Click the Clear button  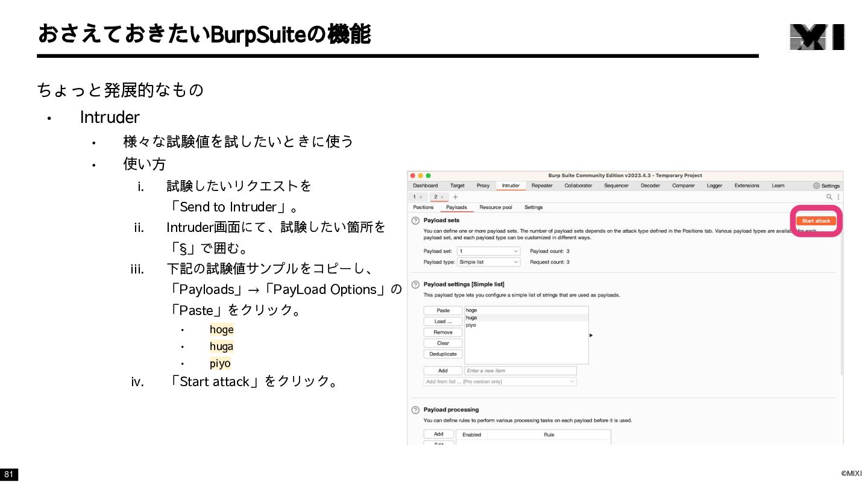point(443,343)
